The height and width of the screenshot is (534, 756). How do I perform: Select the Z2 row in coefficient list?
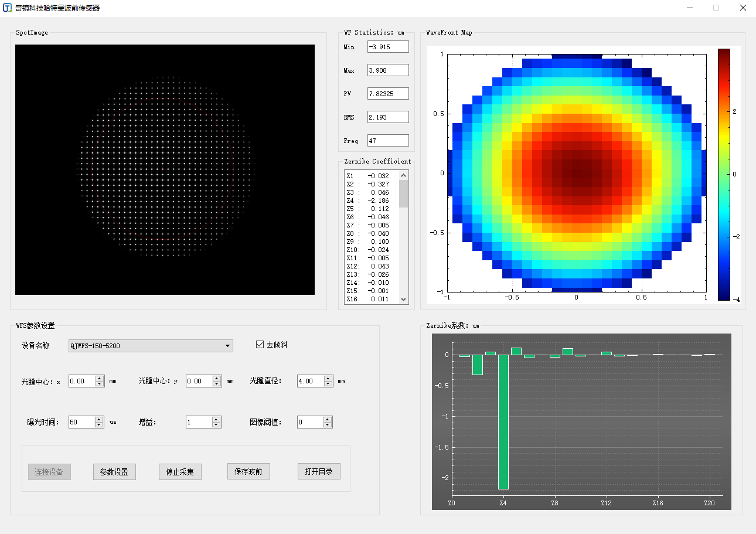coord(372,184)
